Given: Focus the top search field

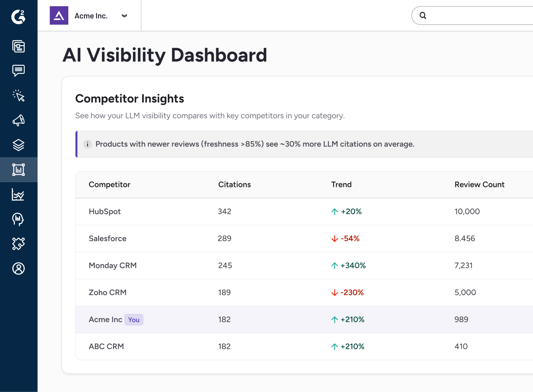Looking at the screenshot, I should pyautogui.click(x=472, y=16).
